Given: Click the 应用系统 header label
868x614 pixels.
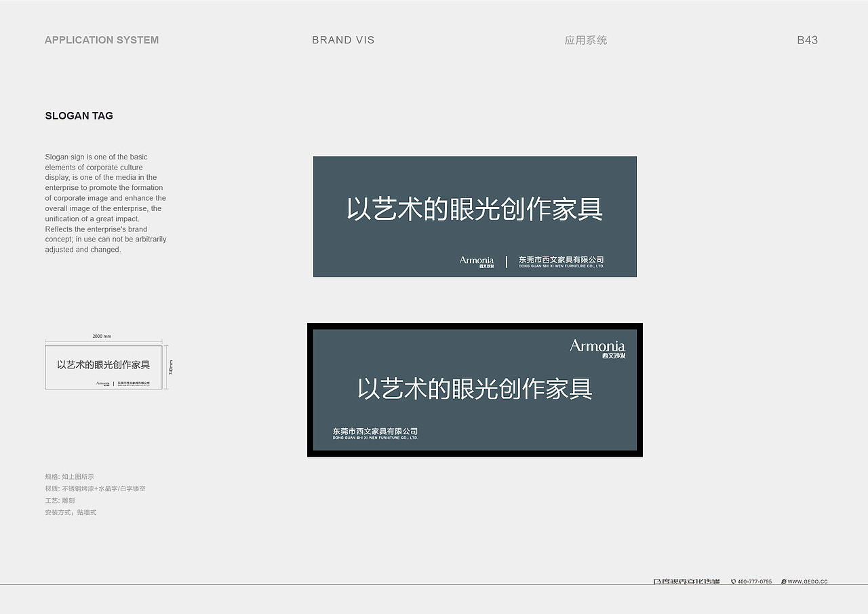Looking at the screenshot, I should click(x=586, y=40).
